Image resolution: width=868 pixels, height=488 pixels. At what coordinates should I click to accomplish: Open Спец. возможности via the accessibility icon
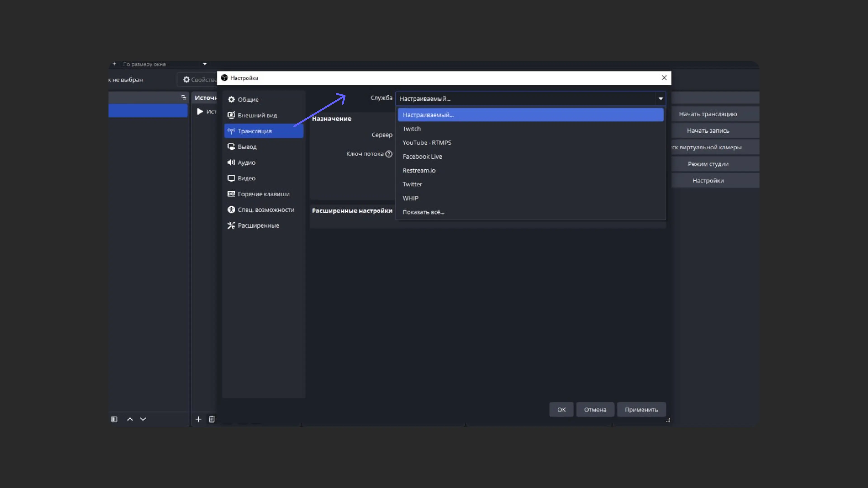coord(231,209)
